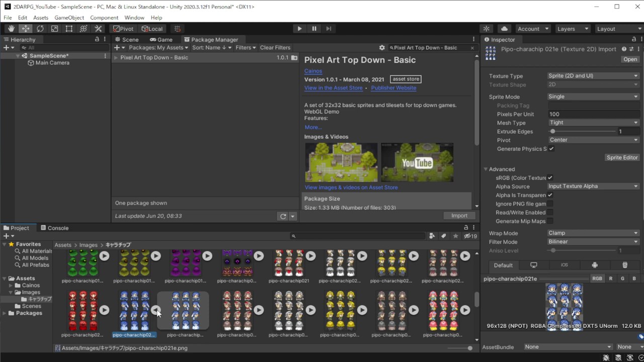Open the custom editor tools button
644x362 pixels.
pyautogui.click(x=99, y=29)
